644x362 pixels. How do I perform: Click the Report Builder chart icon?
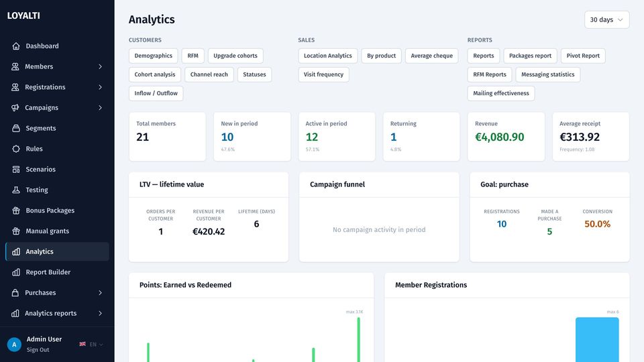coord(16,272)
